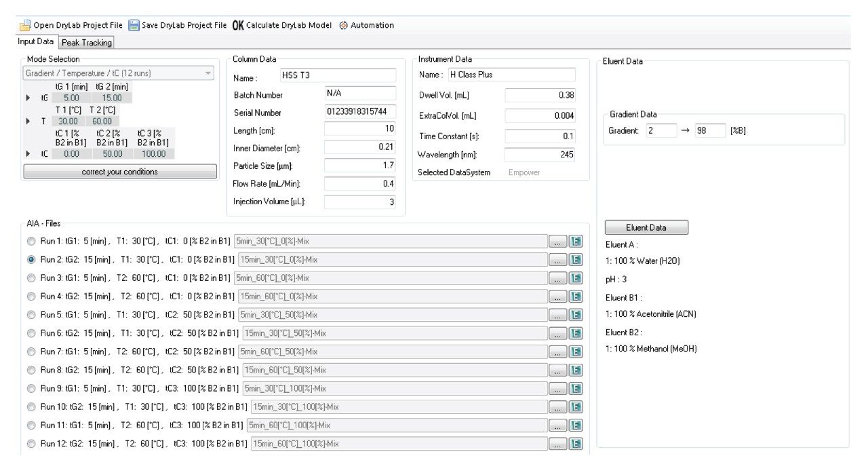Browse file for Run 2 with ellipsis button
Viewport: 868px width, 473px height.
(557, 259)
